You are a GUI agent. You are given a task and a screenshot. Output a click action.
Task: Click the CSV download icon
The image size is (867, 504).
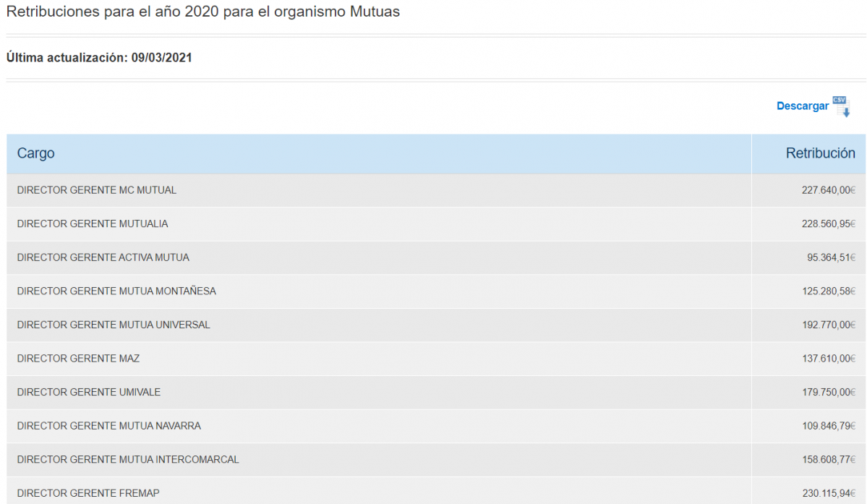point(841,106)
